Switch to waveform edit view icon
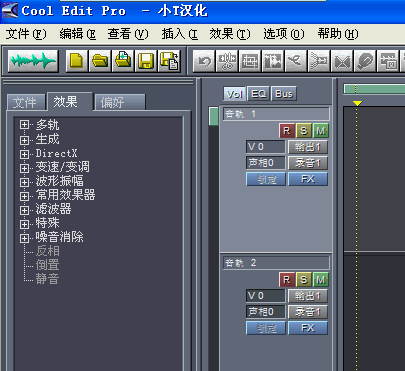 33,61
